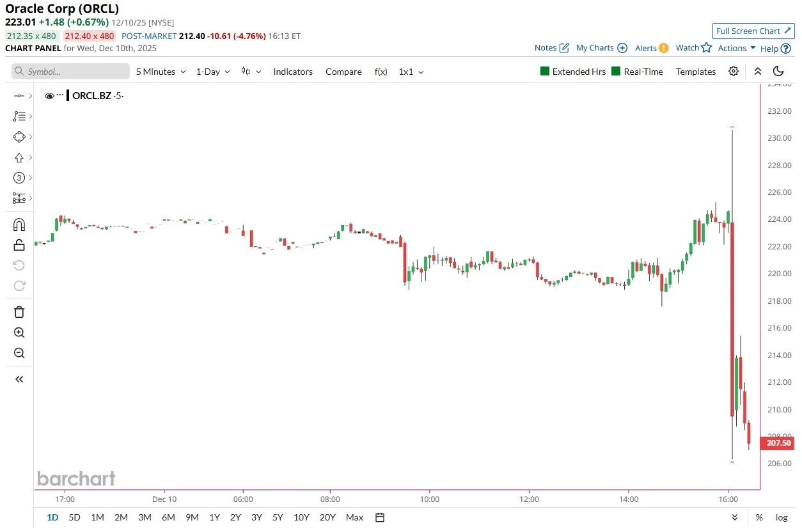Open My Charts
Screen dimensions: 802x532
coord(601,48)
